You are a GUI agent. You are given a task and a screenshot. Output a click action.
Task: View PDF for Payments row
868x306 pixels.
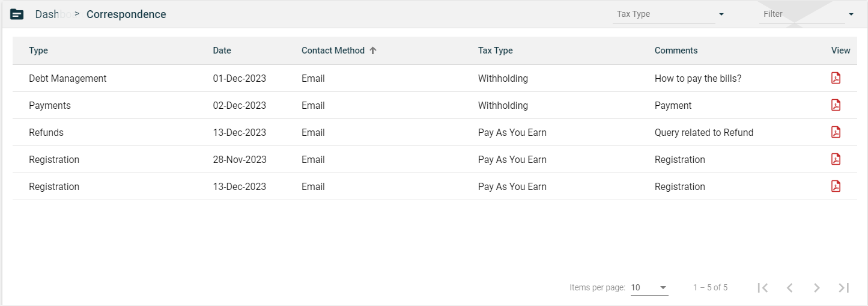tap(836, 105)
